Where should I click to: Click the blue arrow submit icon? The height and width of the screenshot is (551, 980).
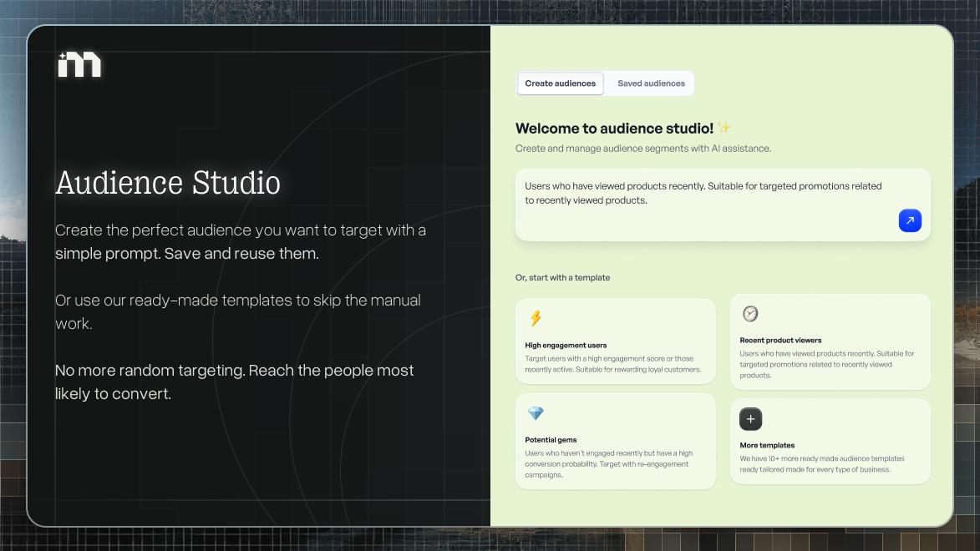click(x=910, y=220)
